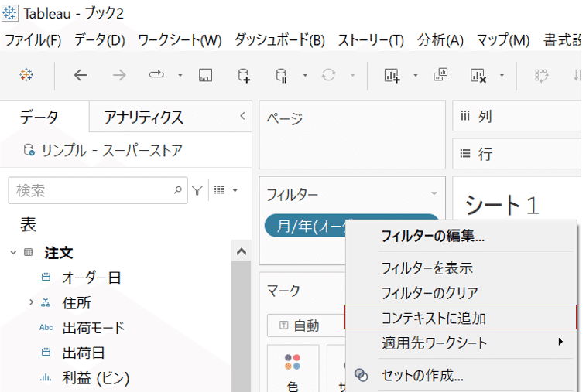This screenshot has width=586, height=392.
Task: Open the Clear Sheet dropdown arrow
Action: (x=502, y=76)
